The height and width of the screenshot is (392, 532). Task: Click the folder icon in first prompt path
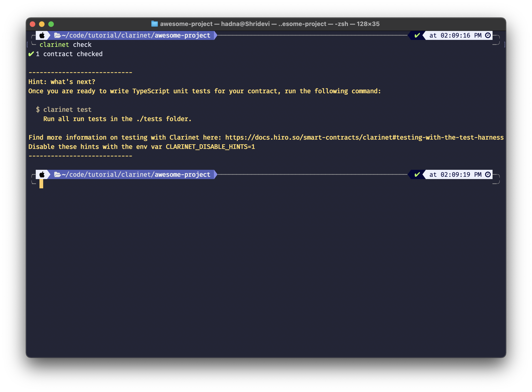(58, 35)
